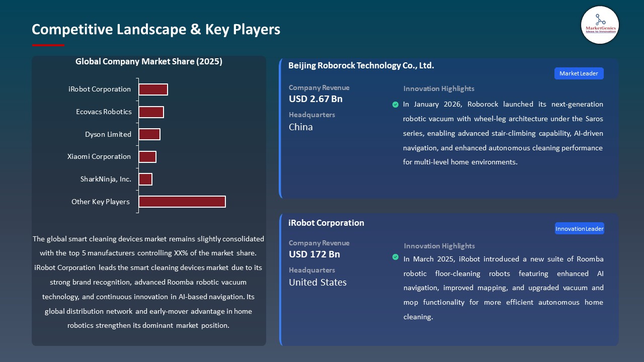Viewport: 644px width, 362px height.
Task: Click Innovation Highlights label in iRobot card
Action: point(439,246)
